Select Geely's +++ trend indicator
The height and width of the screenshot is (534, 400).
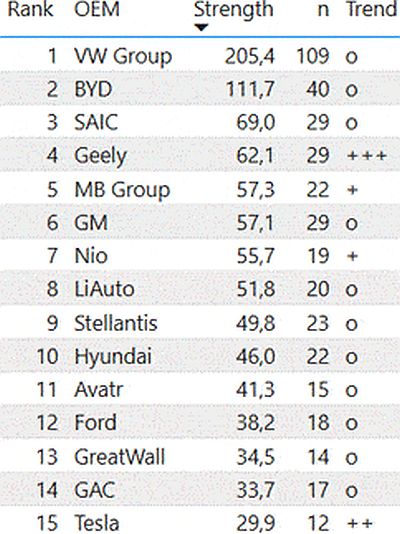(367, 156)
